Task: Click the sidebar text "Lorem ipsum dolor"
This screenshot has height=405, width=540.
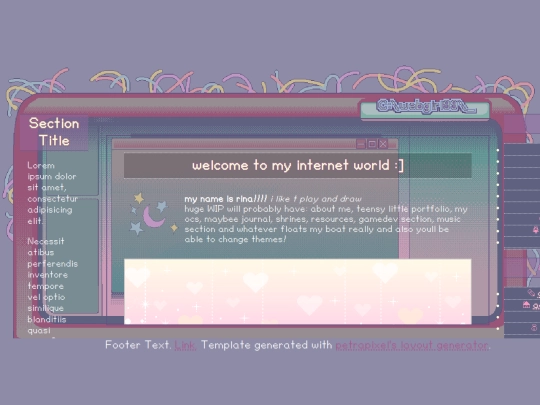Action: click(x=52, y=171)
